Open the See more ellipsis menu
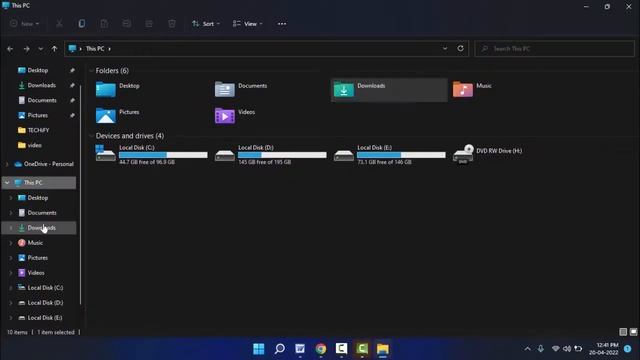 point(282,24)
